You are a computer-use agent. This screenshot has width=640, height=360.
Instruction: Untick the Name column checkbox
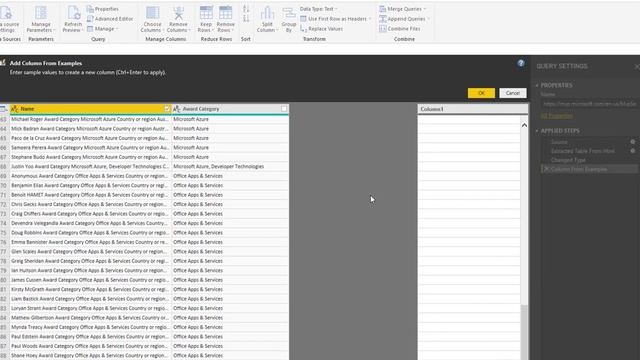167,109
